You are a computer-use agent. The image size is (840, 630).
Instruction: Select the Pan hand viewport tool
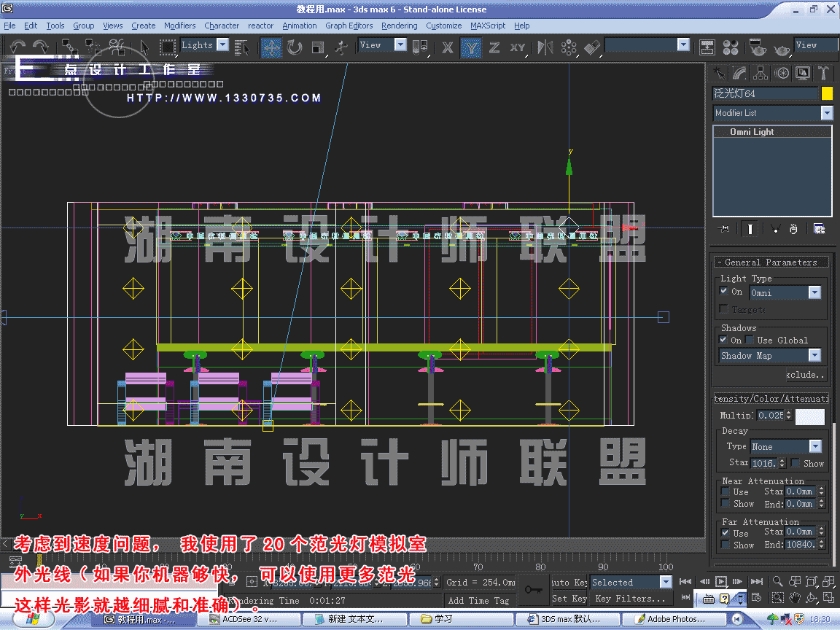[795, 598]
